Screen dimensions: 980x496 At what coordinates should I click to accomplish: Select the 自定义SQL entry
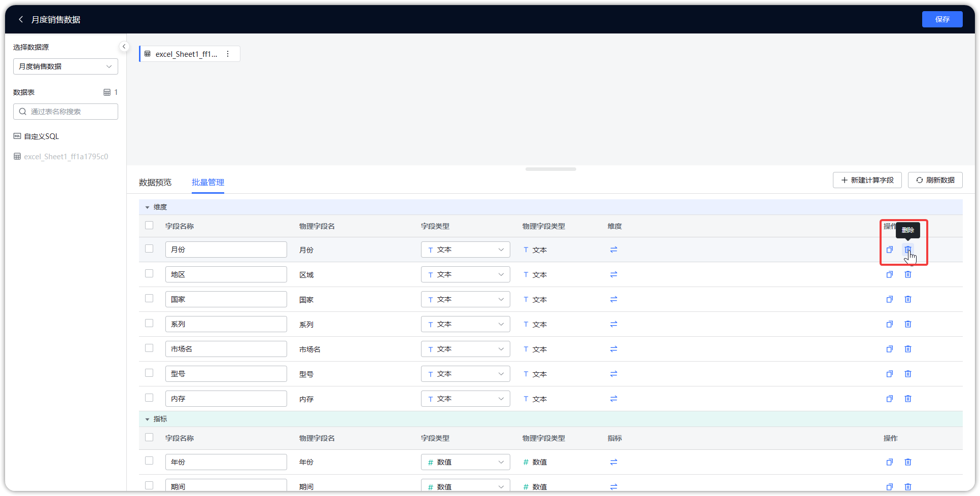pos(36,136)
